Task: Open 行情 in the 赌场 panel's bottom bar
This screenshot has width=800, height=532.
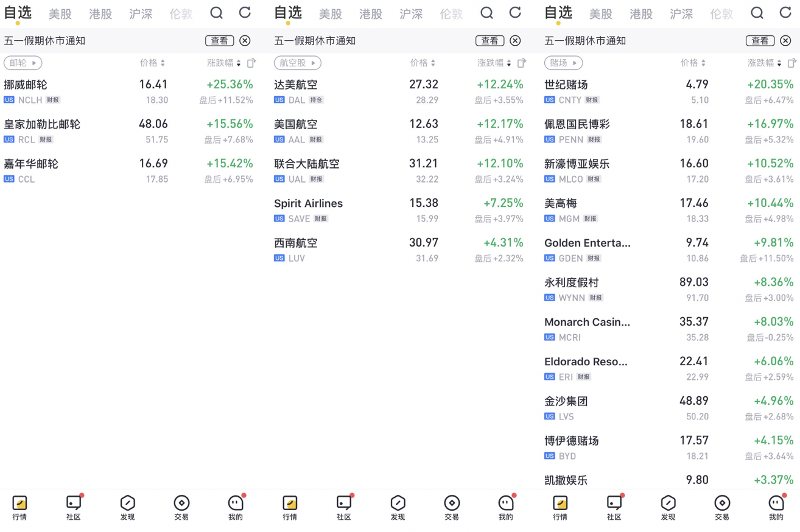Action: (x=560, y=508)
